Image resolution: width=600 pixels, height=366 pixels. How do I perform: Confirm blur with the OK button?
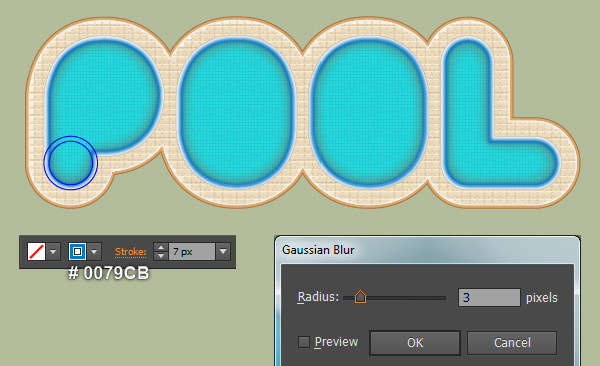(x=415, y=343)
